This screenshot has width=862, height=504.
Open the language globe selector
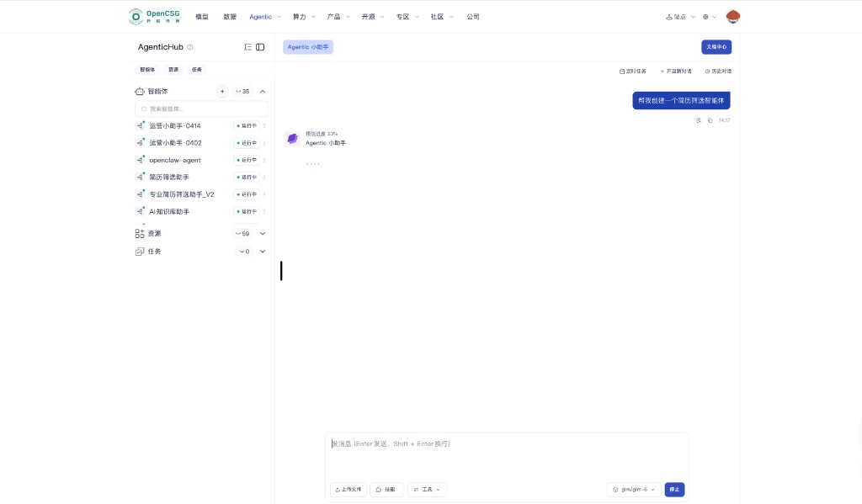(709, 17)
